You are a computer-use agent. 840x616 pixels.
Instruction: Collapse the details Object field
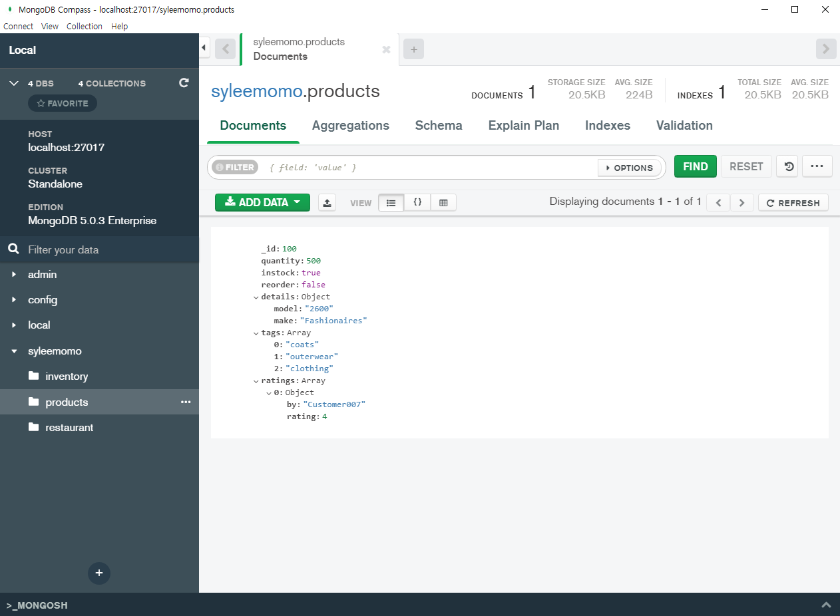pos(256,297)
